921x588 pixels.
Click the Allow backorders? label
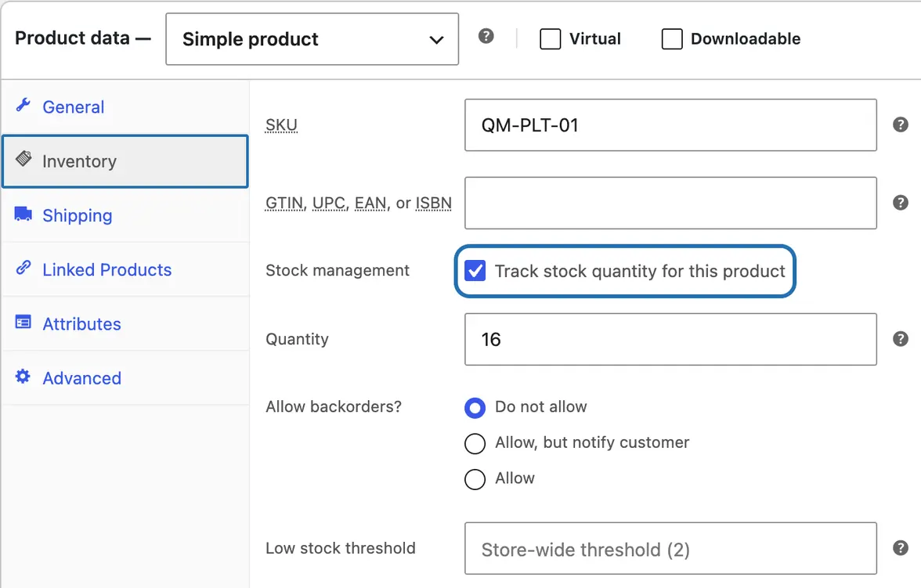point(334,406)
